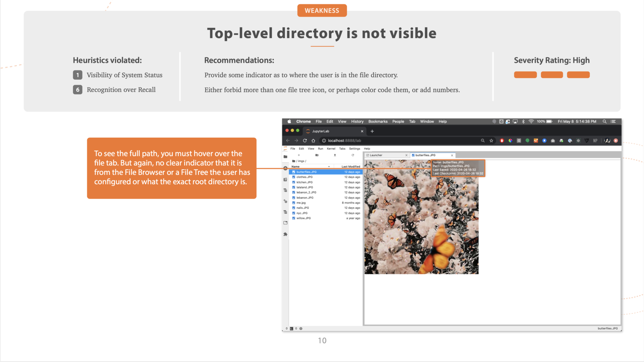Viewport: 644px width, 362px height.
Task: Toggle Bluetooth from the macOS menu bar
Action: click(x=523, y=122)
